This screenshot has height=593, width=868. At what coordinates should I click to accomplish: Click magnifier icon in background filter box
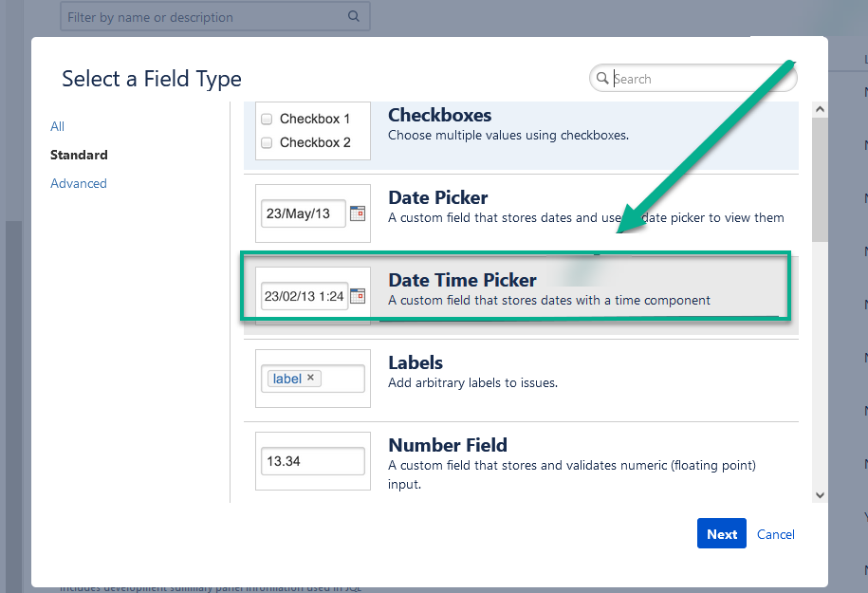tap(354, 16)
